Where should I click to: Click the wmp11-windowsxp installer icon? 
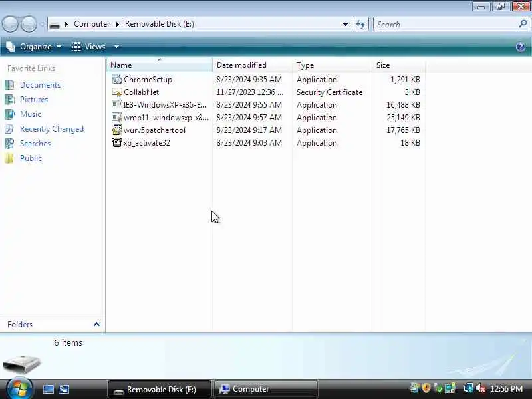117,118
